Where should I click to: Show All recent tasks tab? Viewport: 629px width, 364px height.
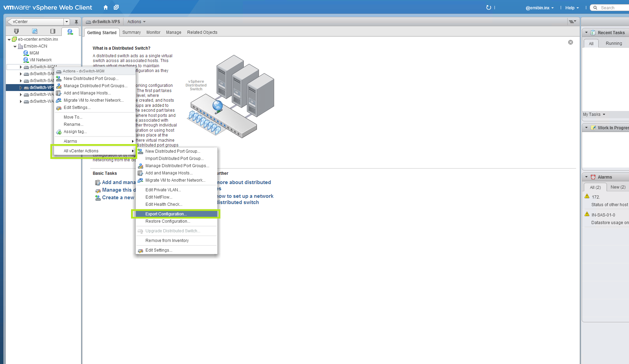[x=591, y=43]
